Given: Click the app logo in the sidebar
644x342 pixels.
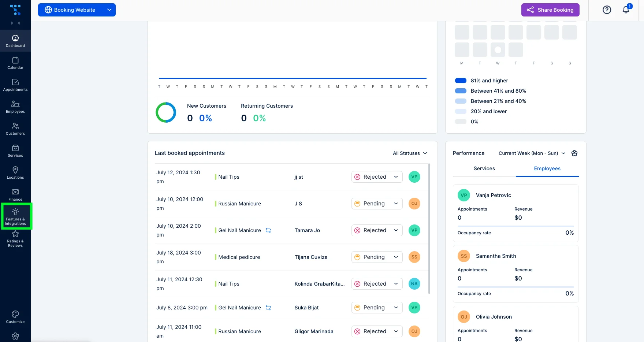Looking at the screenshot, I should [x=15, y=10].
